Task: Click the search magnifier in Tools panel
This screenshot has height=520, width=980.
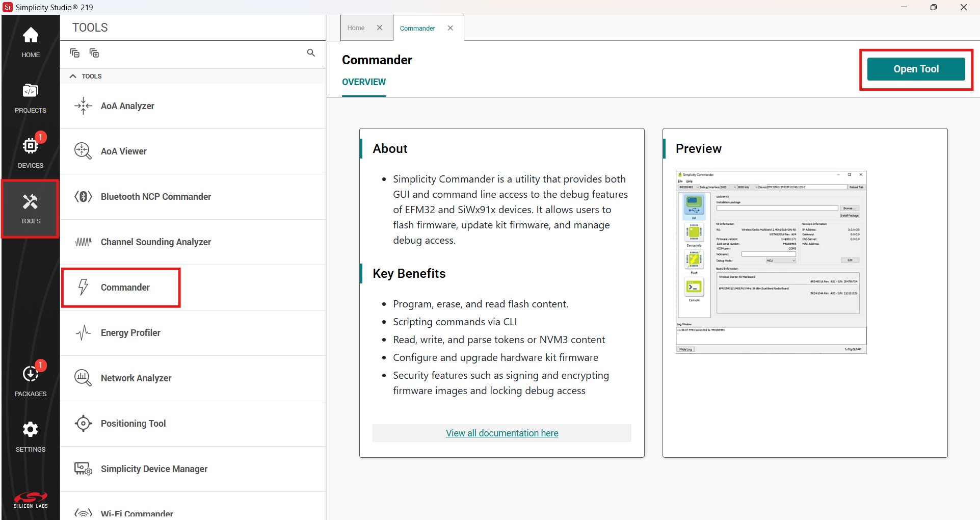Action: pos(311,53)
